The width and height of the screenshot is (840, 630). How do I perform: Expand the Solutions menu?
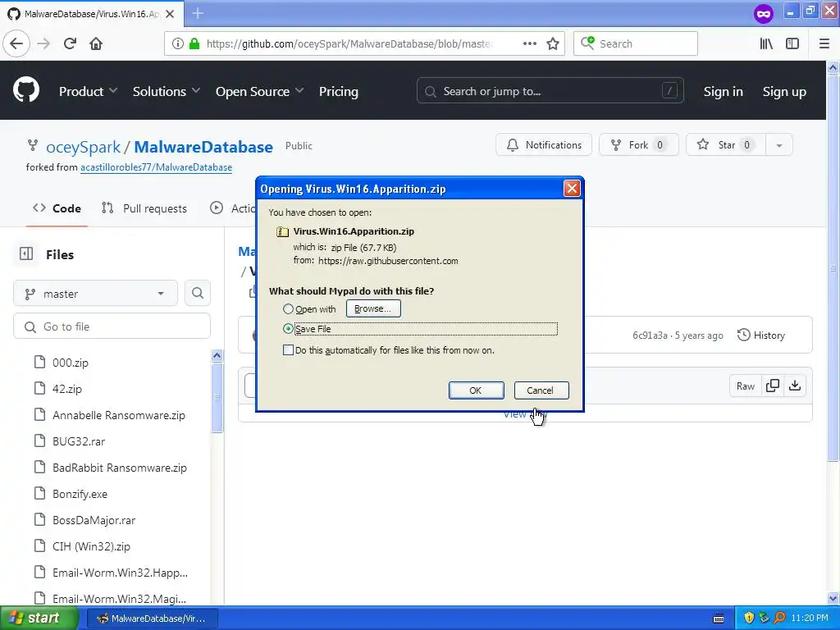166,92
